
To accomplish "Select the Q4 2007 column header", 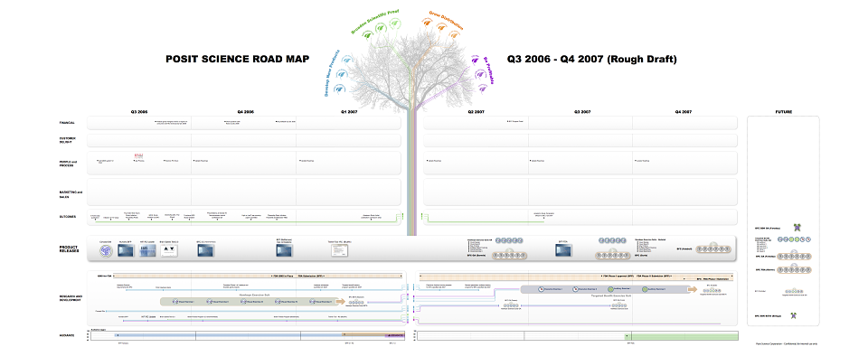I will tap(684, 112).
